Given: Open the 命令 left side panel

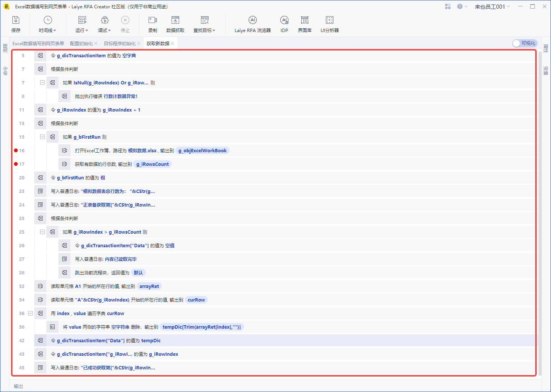Looking at the screenshot, I should (5, 70).
